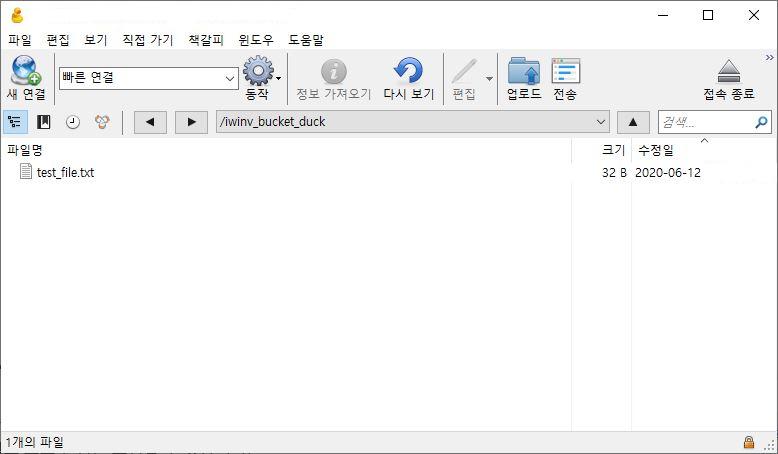778x454 pixels.
Task: Open a new connection with 새 연결
Action: [26, 78]
